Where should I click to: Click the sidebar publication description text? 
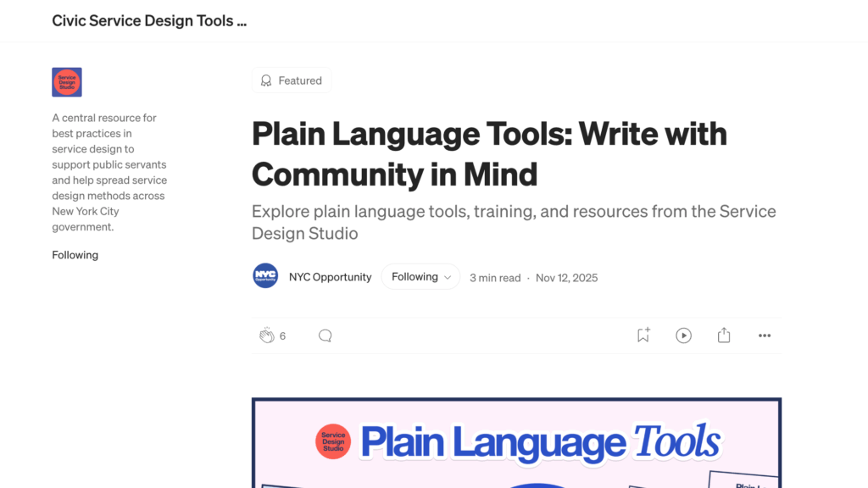(109, 172)
